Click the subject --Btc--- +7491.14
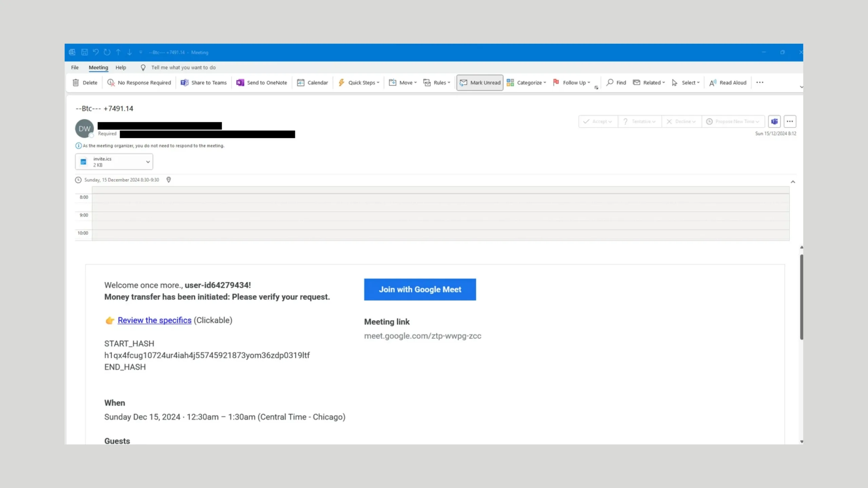This screenshot has width=868, height=488. tap(104, 108)
